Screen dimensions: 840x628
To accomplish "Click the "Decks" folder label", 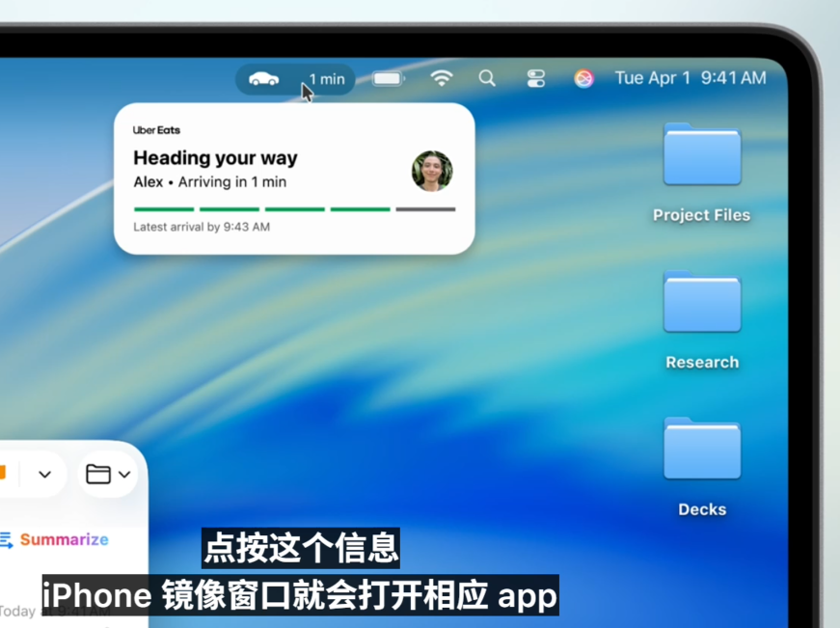I will 702,509.
